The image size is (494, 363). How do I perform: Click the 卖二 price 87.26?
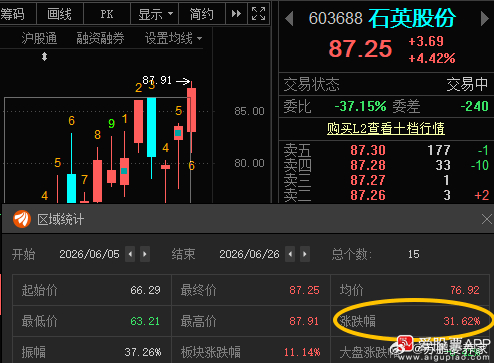point(368,195)
